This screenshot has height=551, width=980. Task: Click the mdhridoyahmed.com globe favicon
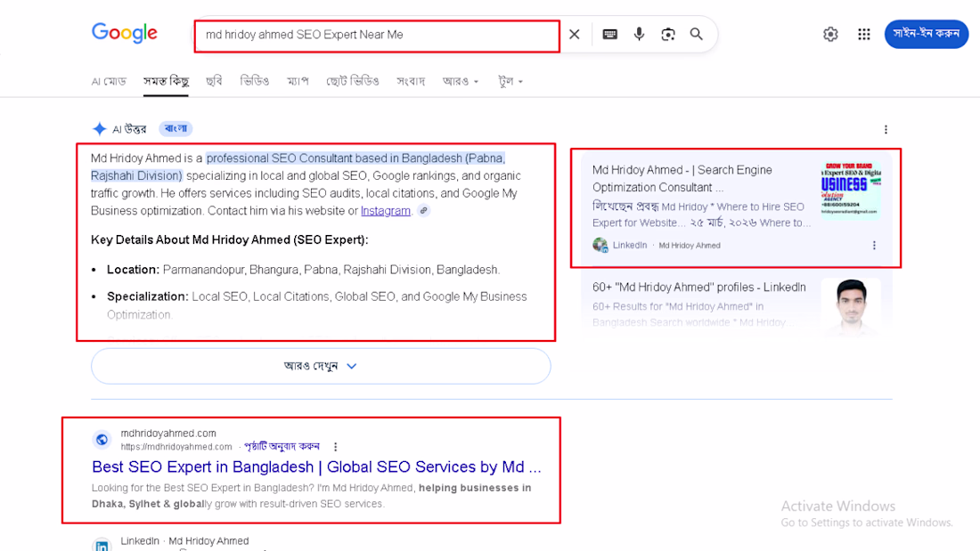pyautogui.click(x=102, y=440)
